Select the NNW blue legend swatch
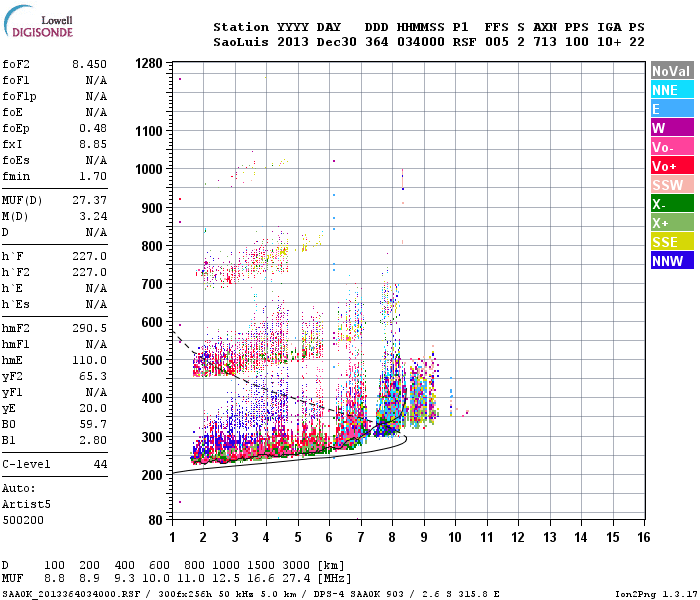The height and width of the screenshot is (600, 700). pos(672,261)
